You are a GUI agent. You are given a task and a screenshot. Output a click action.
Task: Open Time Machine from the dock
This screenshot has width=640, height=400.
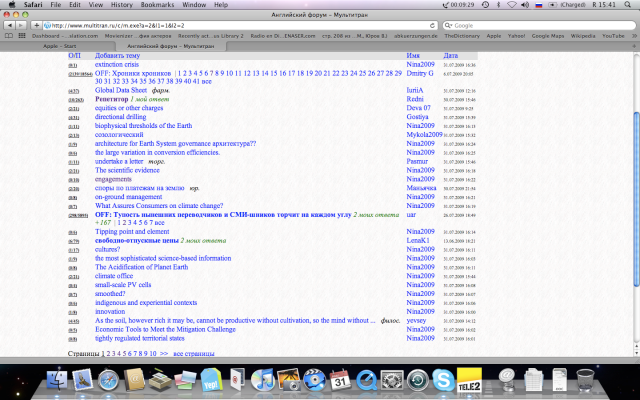pos(418,380)
